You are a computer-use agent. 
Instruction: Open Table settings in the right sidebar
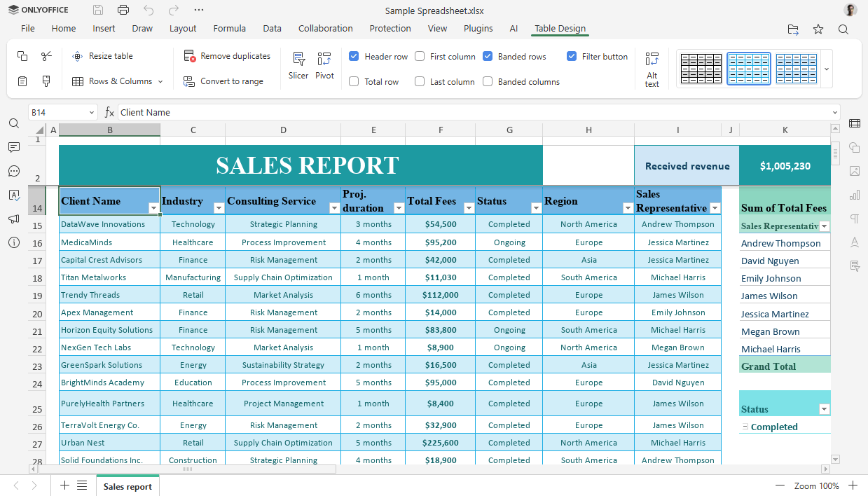click(854, 123)
